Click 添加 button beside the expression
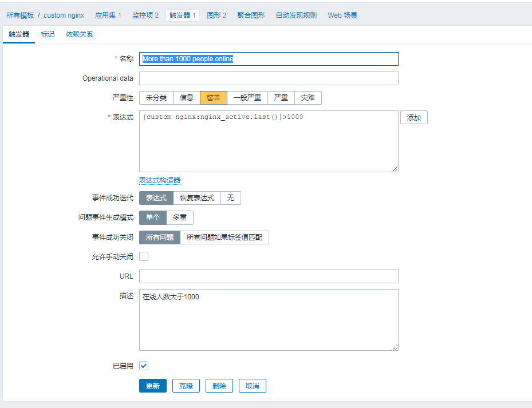The image size is (532, 408). pos(413,118)
